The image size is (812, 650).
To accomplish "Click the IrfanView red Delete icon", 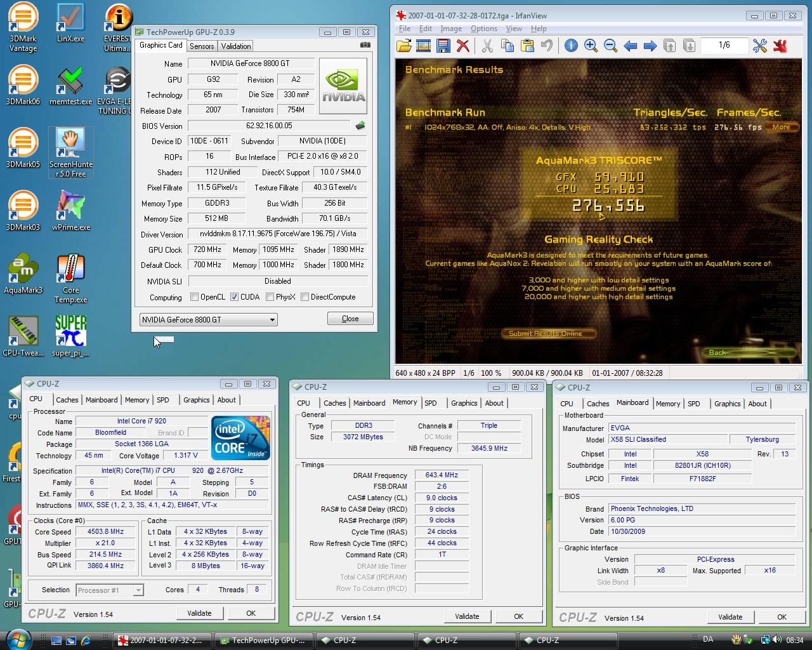I will 463,46.
